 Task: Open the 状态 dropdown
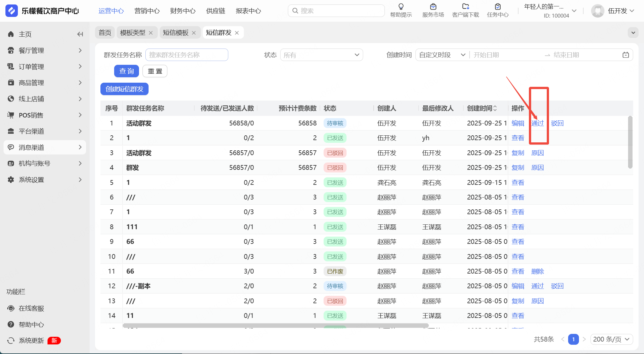pos(321,55)
